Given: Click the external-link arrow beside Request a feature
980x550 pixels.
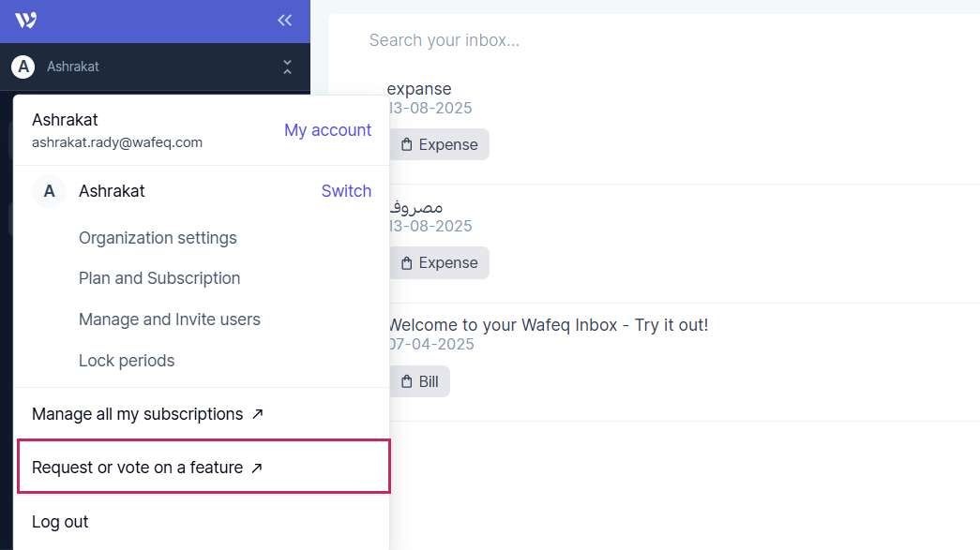Looking at the screenshot, I should point(257,468).
